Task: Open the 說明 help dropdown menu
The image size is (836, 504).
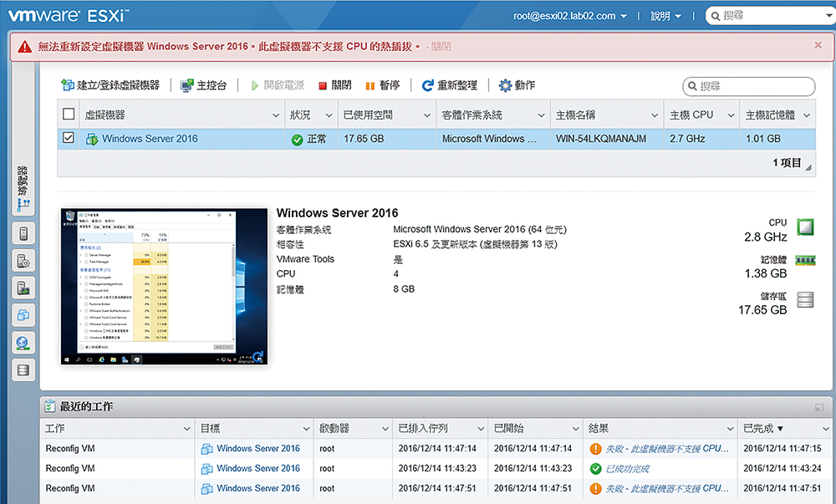Action: pos(666,16)
